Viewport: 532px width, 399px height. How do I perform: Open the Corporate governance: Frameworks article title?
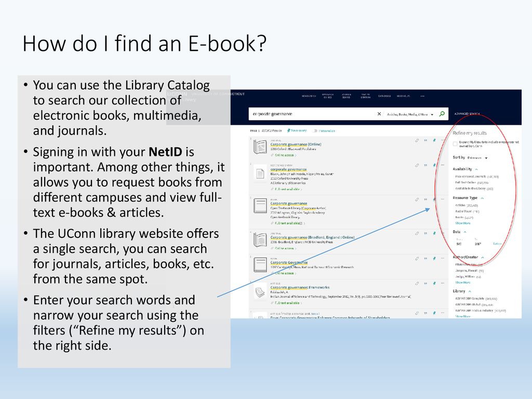(300, 287)
